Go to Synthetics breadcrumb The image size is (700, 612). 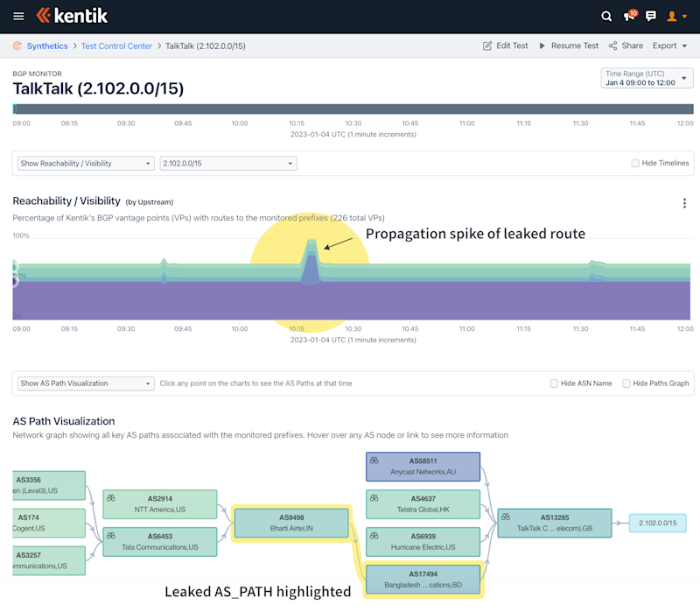click(x=47, y=46)
